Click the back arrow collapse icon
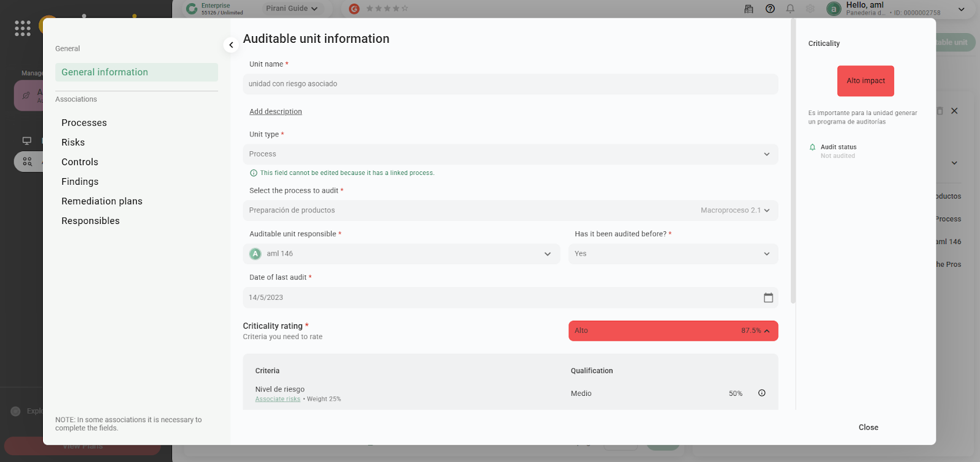 pyautogui.click(x=231, y=45)
